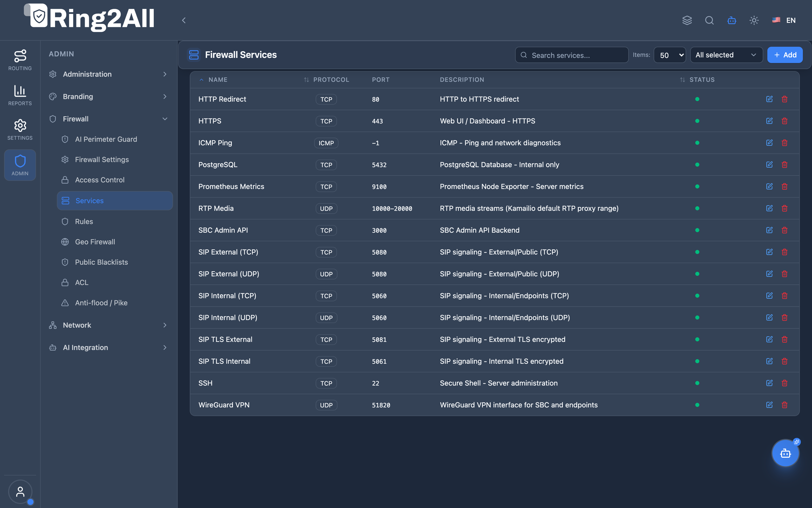Open the Anti-flood / Pike page

[x=115, y=303]
